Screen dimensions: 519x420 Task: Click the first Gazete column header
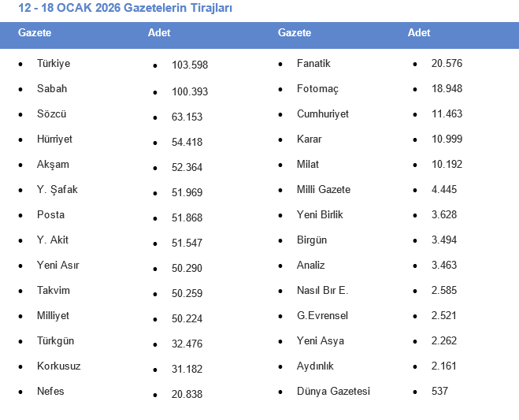(35, 33)
